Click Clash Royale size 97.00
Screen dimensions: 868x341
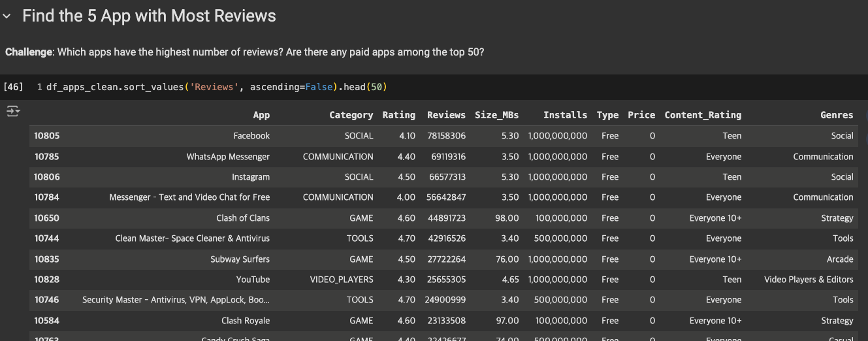point(506,321)
